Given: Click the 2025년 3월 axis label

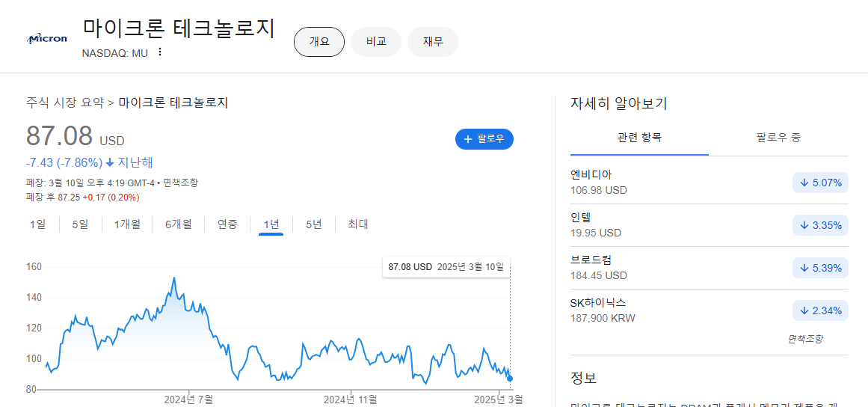Looking at the screenshot, I should coord(499,399).
